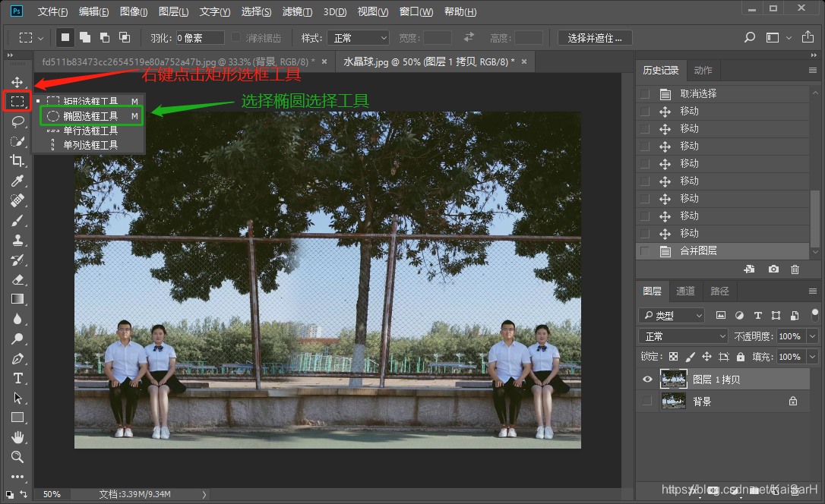Choose New selection mode in options bar
The image size is (825, 504).
[65, 37]
